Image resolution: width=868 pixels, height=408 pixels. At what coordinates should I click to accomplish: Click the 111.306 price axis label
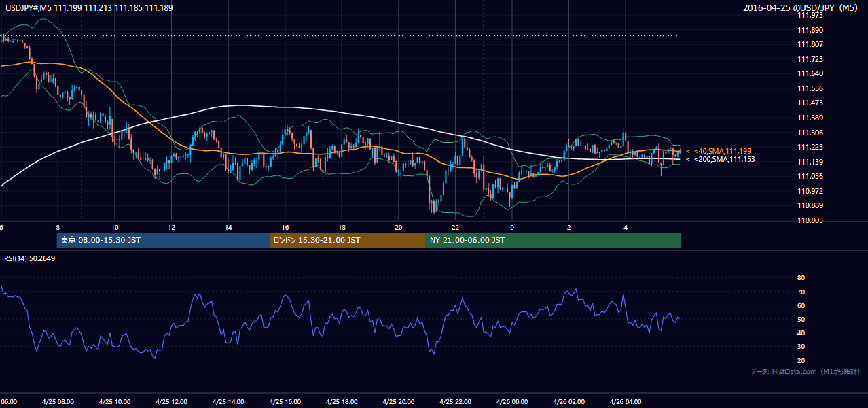[810, 133]
